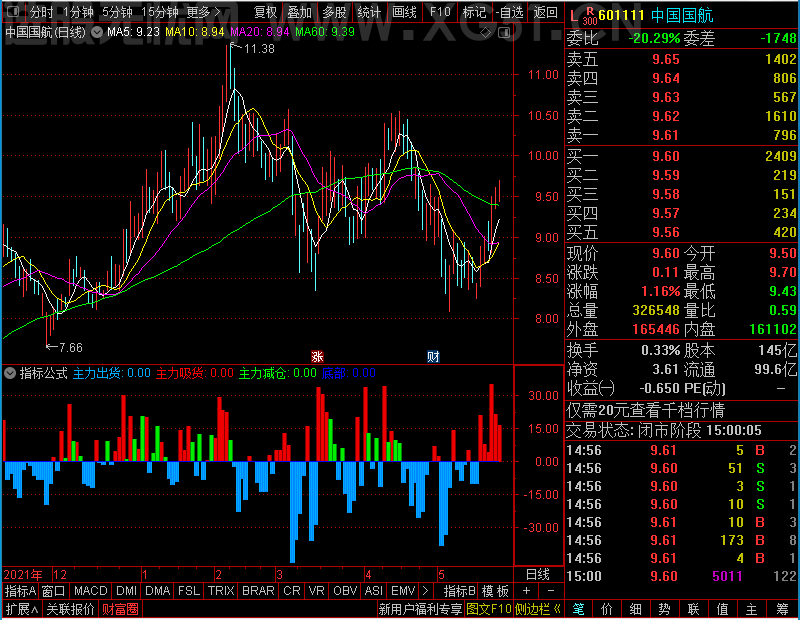Image resolution: width=800 pixels, height=620 pixels.
Task: Open F10 company info
Action: (440, 11)
